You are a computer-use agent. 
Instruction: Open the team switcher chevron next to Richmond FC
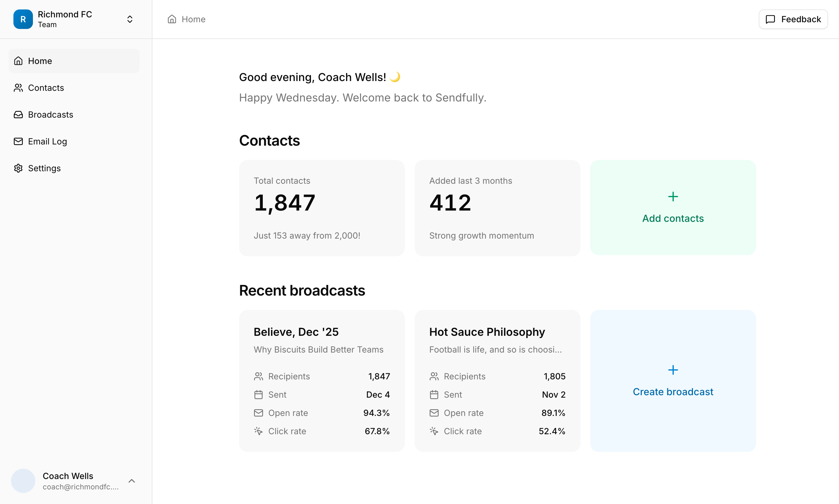(x=130, y=19)
